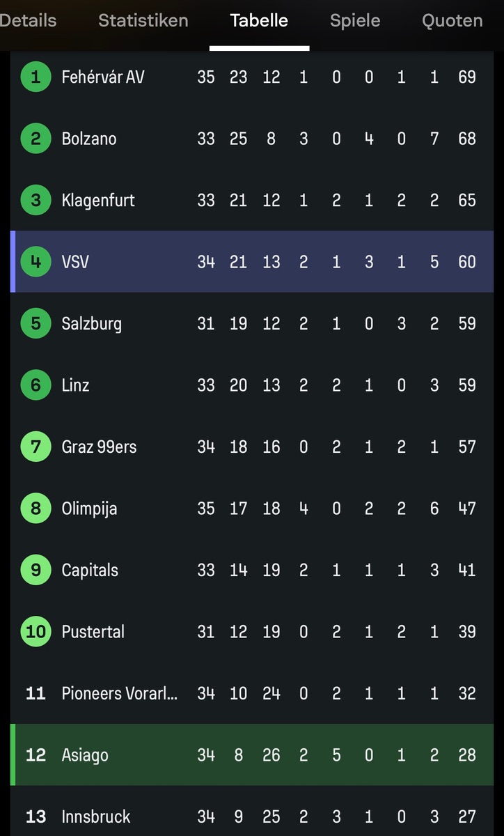Select the Capitals team name
This screenshot has width=504, height=836.
(90, 570)
